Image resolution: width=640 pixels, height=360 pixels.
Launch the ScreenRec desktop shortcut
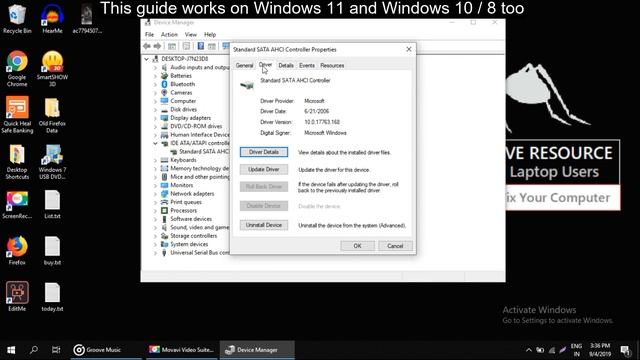click(x=17, y=204)
